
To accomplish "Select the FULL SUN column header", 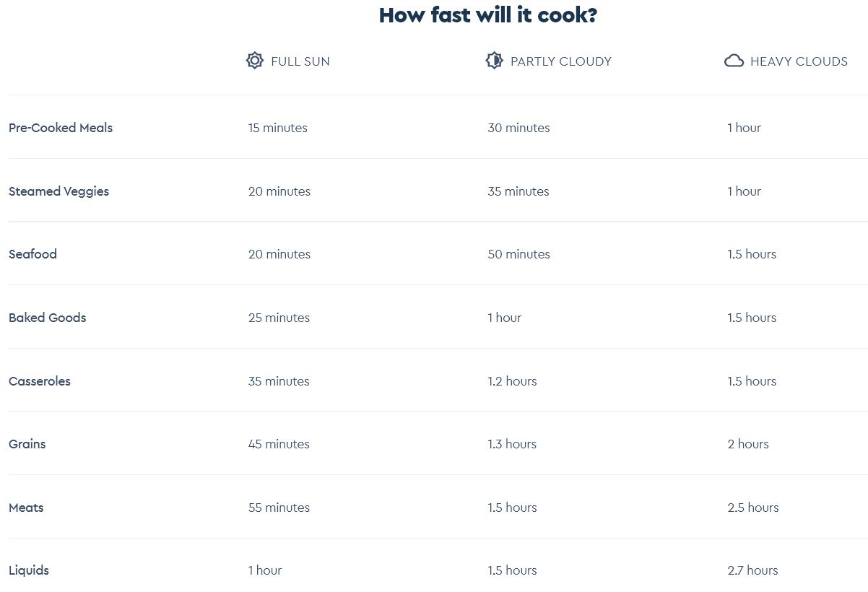I will point(300,61).
